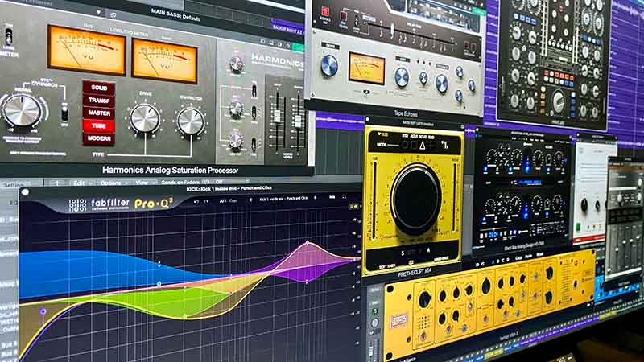Viewport: 644px width, 362px height.
Task: Select the green EQ band node at the curve bottom
Action: pyautogui.click(x=185, y=316)
